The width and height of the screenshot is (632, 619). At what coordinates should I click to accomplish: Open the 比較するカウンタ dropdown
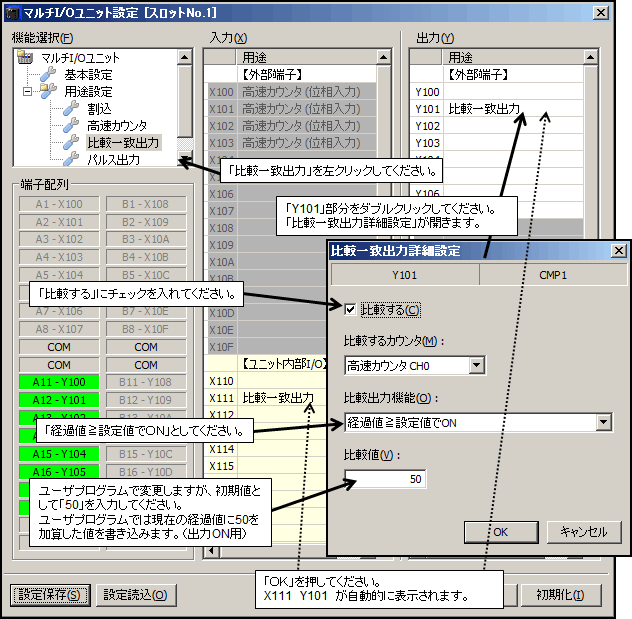[x=476, y=366]
